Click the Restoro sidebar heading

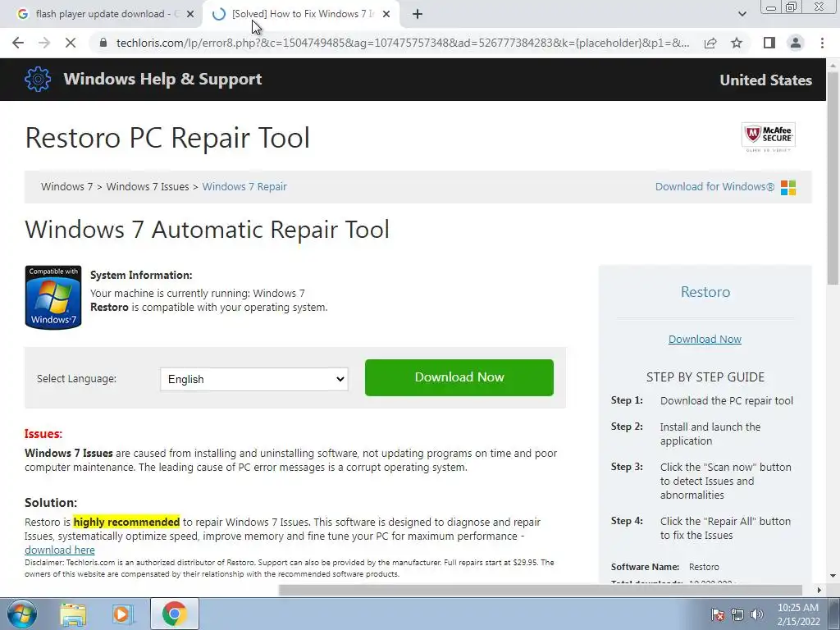(x=705, y=292)
